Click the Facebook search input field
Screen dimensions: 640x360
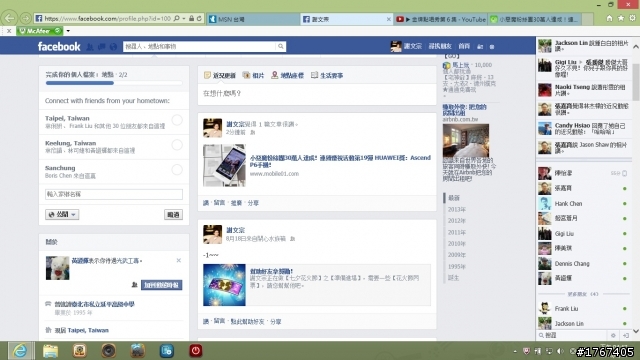(x=199, y=47)
